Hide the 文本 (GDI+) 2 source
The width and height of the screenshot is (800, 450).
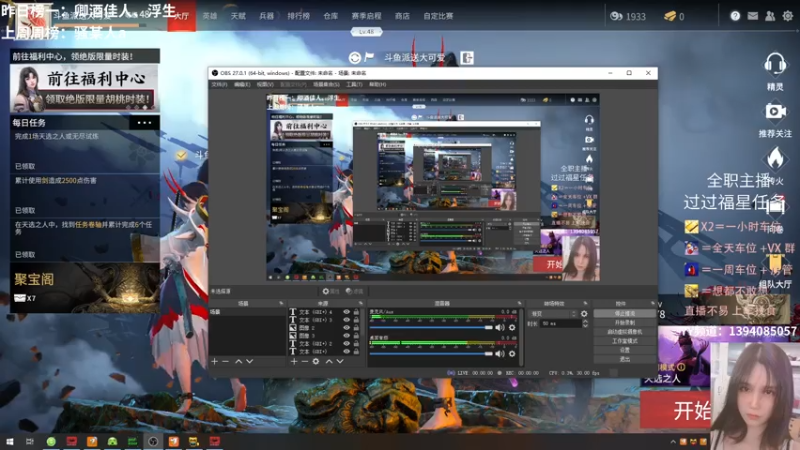pos(346,344)
